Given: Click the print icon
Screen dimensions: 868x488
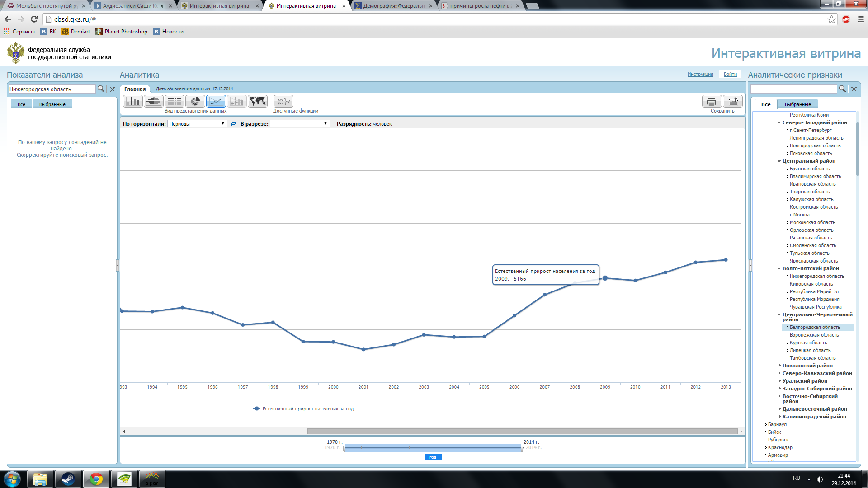Looking at the screenshot, I should pyautogui.click(x=712, y=102).
